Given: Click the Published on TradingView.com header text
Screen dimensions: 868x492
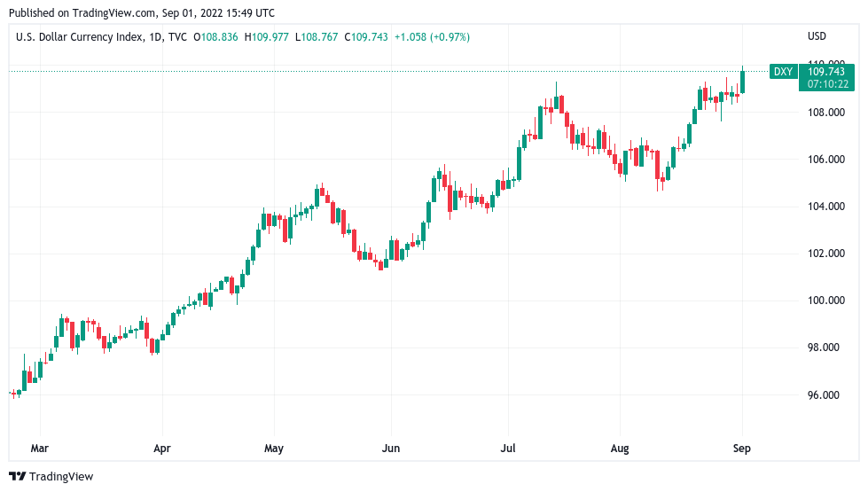Looking at the screenshot, I should tap(142, 12).
